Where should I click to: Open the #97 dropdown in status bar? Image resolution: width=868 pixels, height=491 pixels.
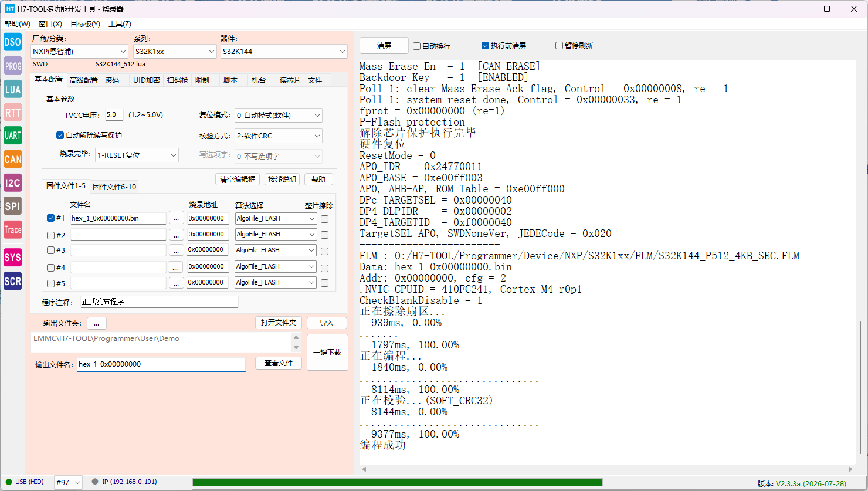(68, 482)
